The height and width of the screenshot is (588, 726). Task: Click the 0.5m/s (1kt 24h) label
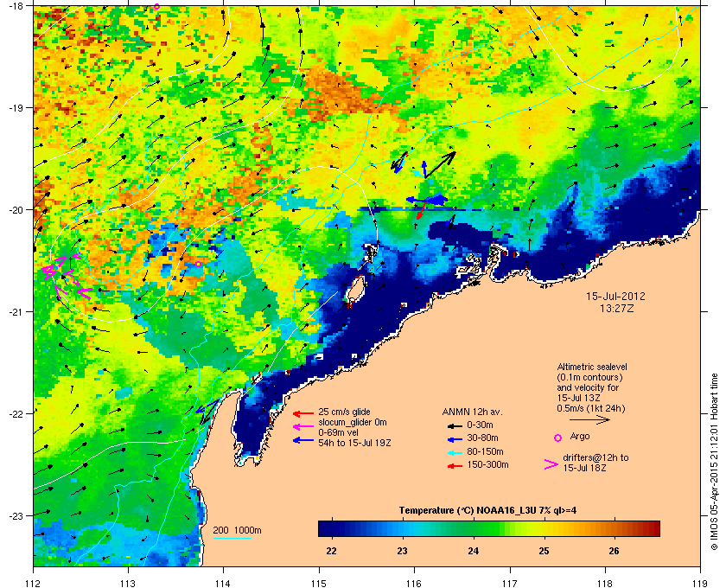(591, 409)
